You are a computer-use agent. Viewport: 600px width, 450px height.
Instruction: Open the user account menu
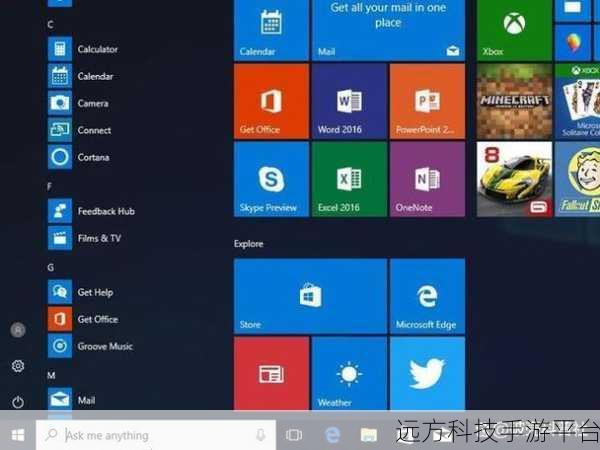click(18, 330)
